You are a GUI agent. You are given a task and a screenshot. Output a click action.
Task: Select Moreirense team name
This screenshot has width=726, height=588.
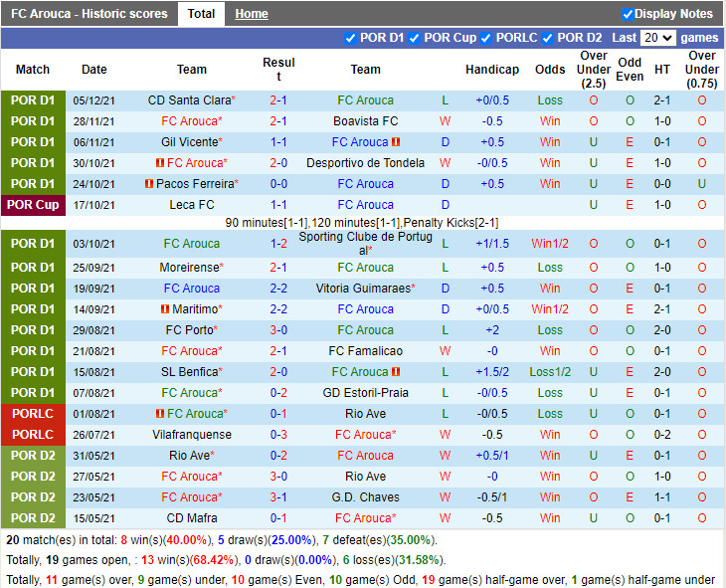tap(189, 267)
